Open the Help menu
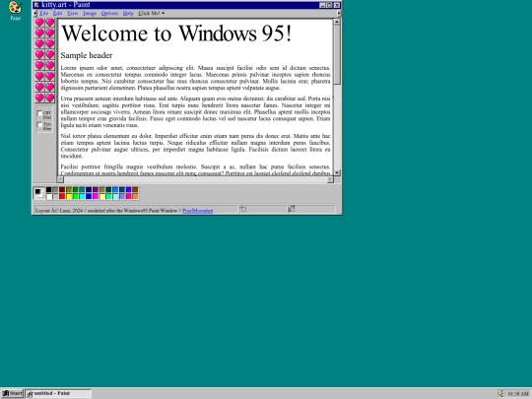This screenshot has height=399, width=532. (x=128, y=13)
